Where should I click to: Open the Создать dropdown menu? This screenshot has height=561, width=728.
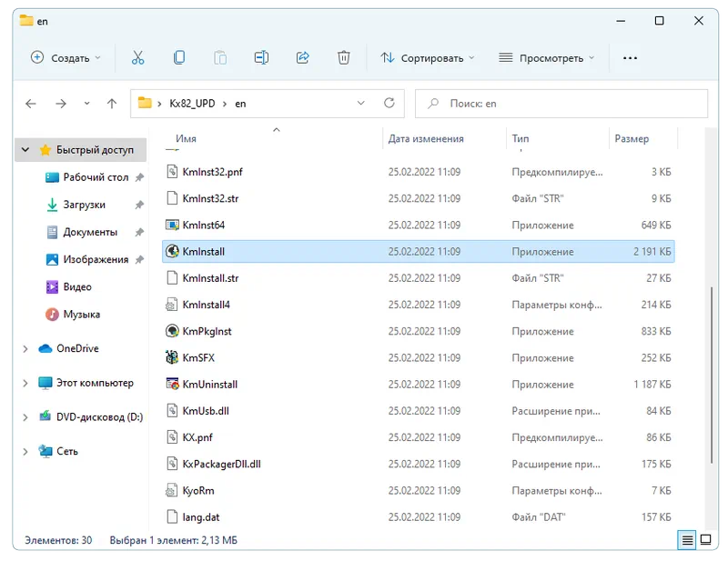66,57
